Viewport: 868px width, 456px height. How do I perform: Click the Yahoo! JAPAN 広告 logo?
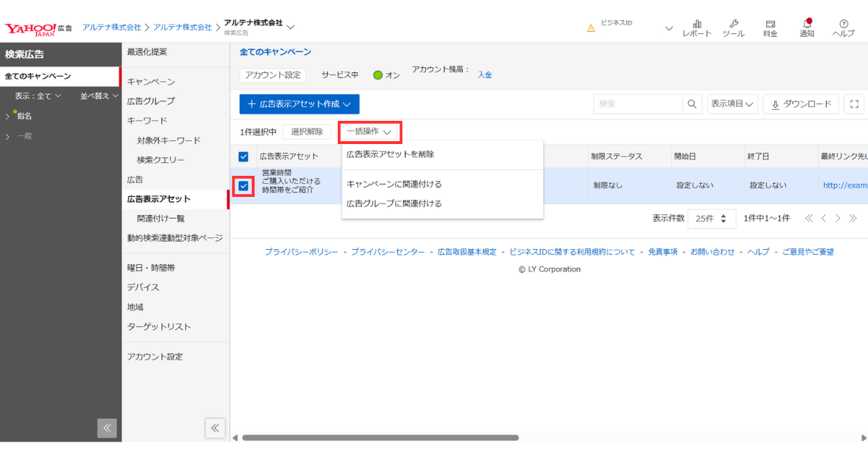click(39, 28)
